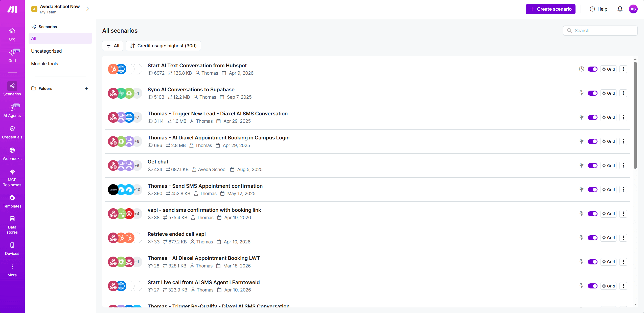Viewport: 644px width, 313px height.
Task: Select Module tools menu item
Action: (44, 64)
